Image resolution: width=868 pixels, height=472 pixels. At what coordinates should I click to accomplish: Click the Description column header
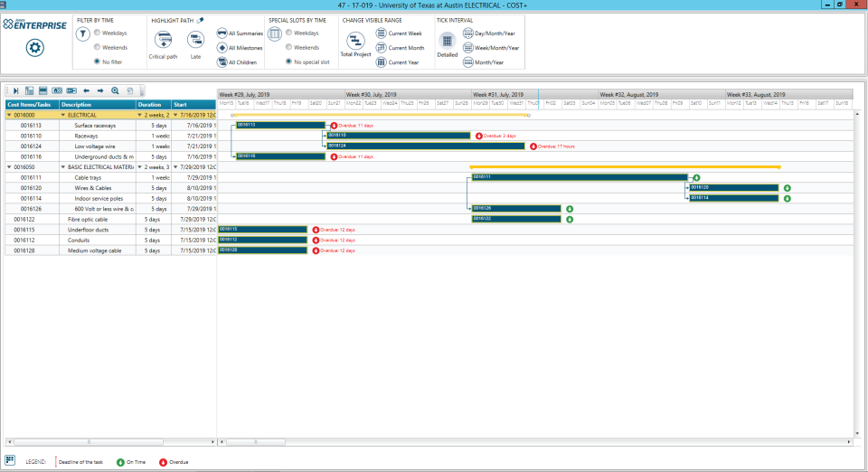point(98,105)
